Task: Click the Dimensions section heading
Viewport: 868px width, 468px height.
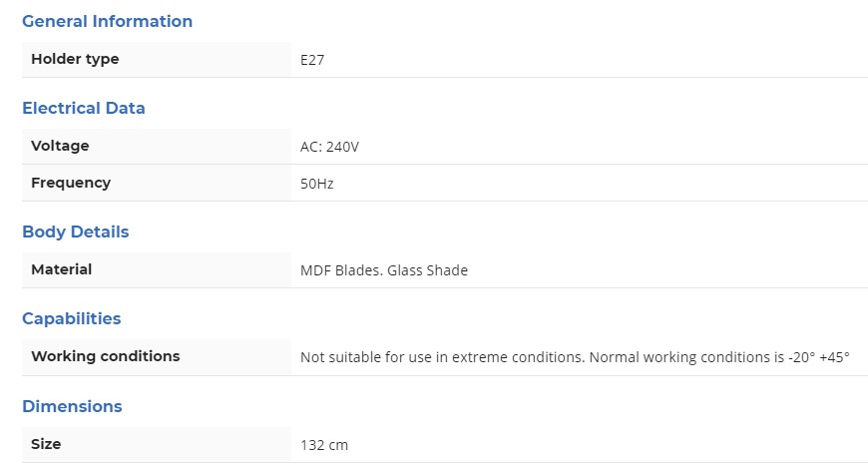Action: (72, 406)
